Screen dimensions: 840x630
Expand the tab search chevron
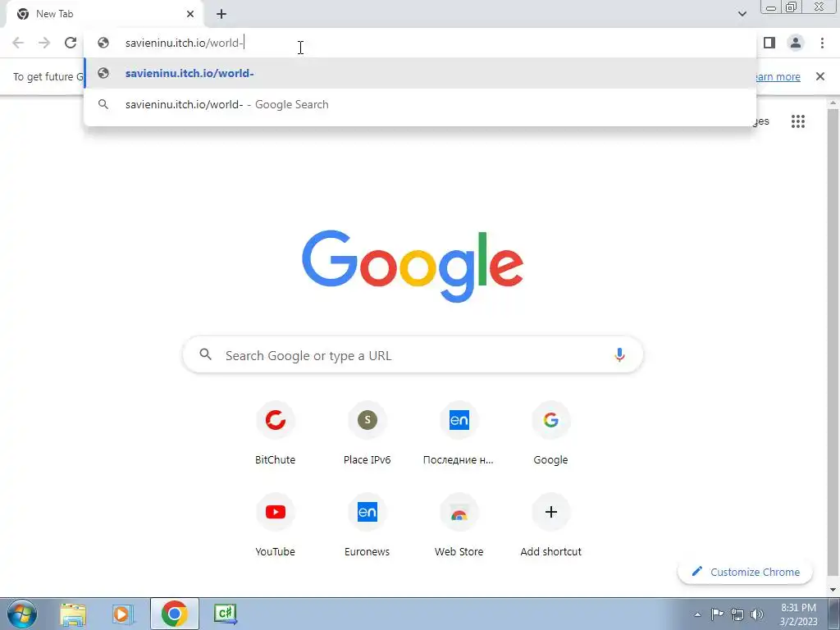742,14
